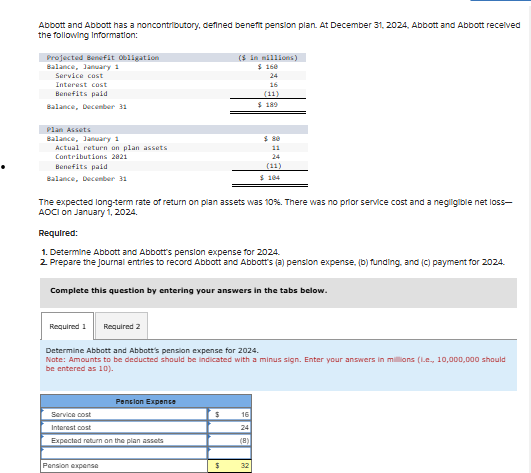Click the red 'Note: Amounts to be deducted' text
531x473 pixels.
click(x=275, y=364)
